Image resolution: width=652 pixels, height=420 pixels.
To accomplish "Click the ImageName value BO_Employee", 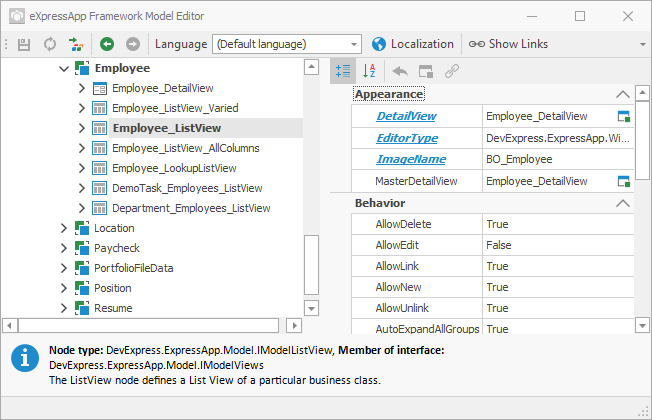I will click(x=519, y=159).
